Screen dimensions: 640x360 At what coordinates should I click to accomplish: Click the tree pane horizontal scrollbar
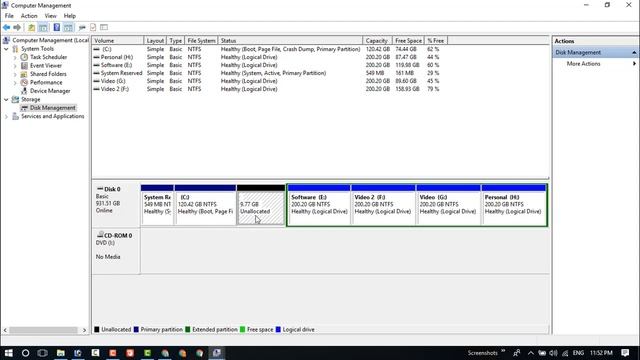44,330
